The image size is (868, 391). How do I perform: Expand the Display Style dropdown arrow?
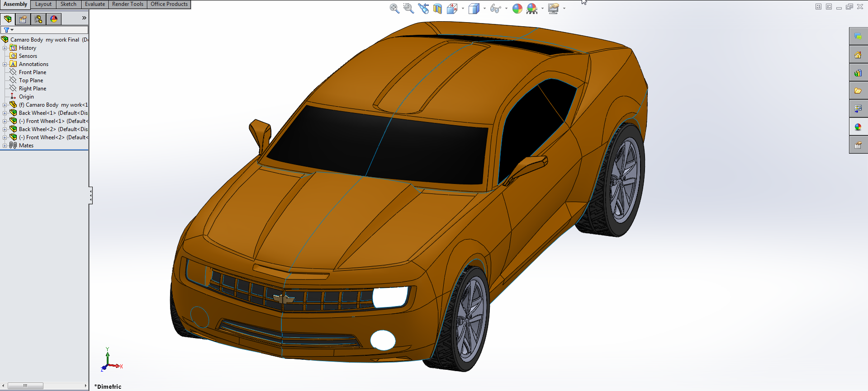[484, 9]
